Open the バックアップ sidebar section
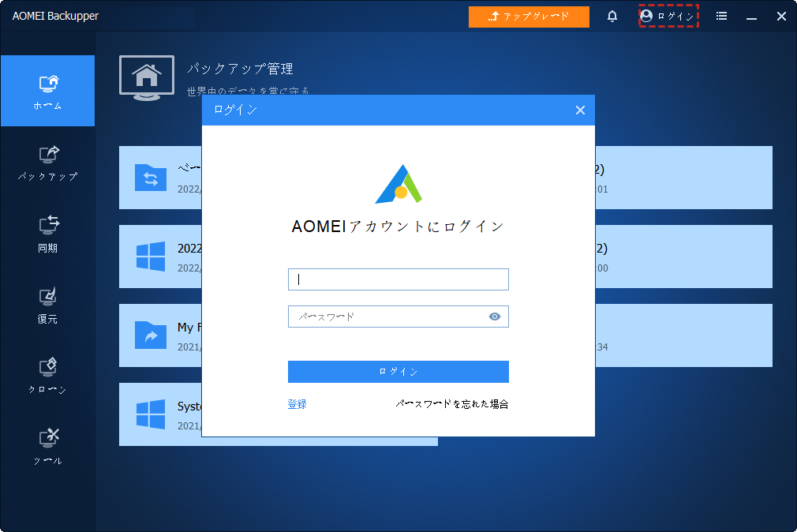The height and width of the screenshot is (532, 797). pos(47,163)
